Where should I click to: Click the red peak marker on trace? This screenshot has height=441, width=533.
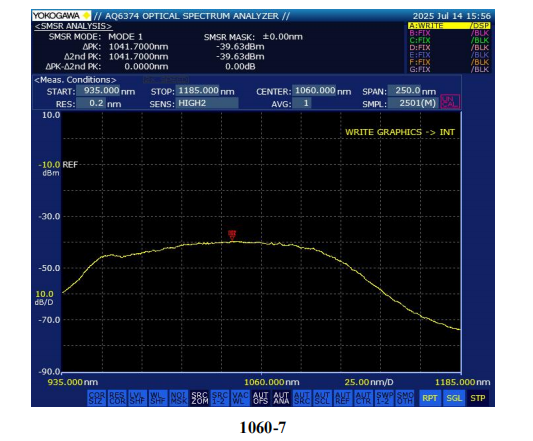coord(232,235)
